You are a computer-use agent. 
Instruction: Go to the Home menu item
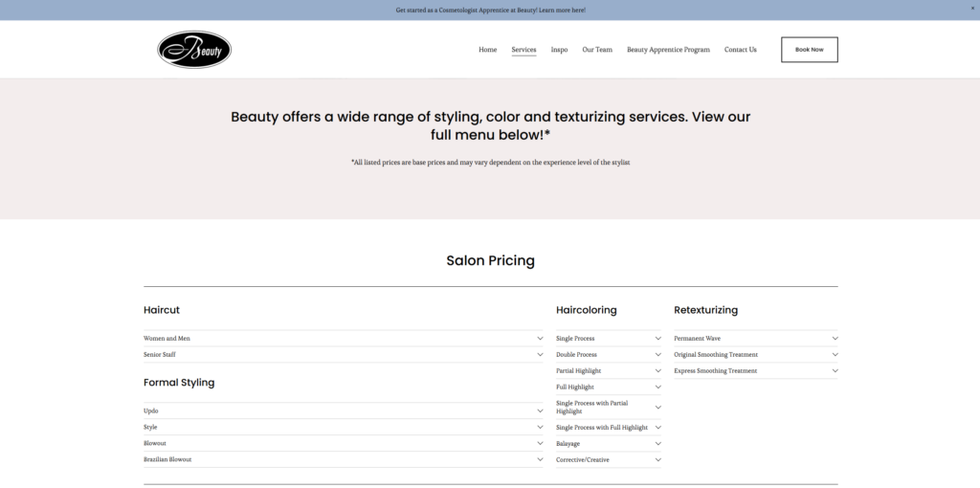pos(487,50)
